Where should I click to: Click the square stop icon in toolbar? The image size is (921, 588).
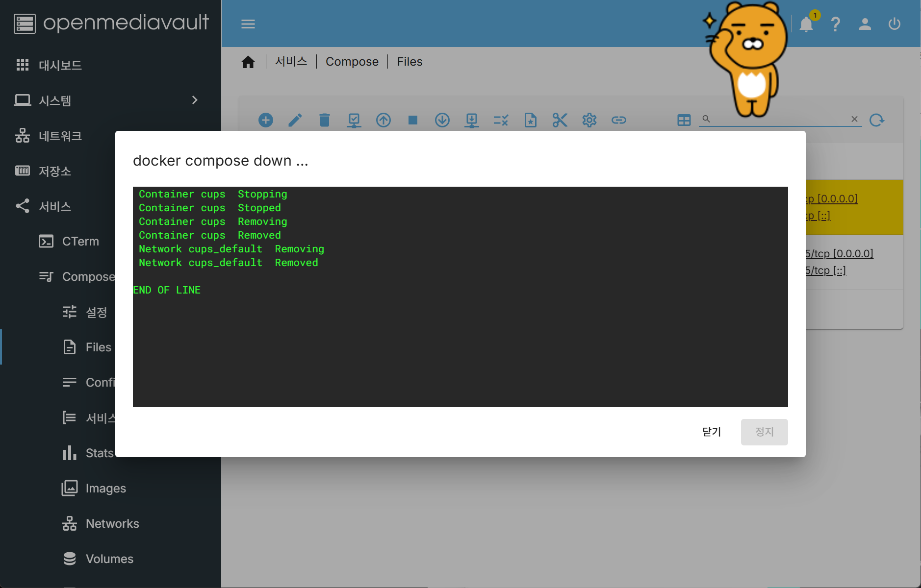413,120
